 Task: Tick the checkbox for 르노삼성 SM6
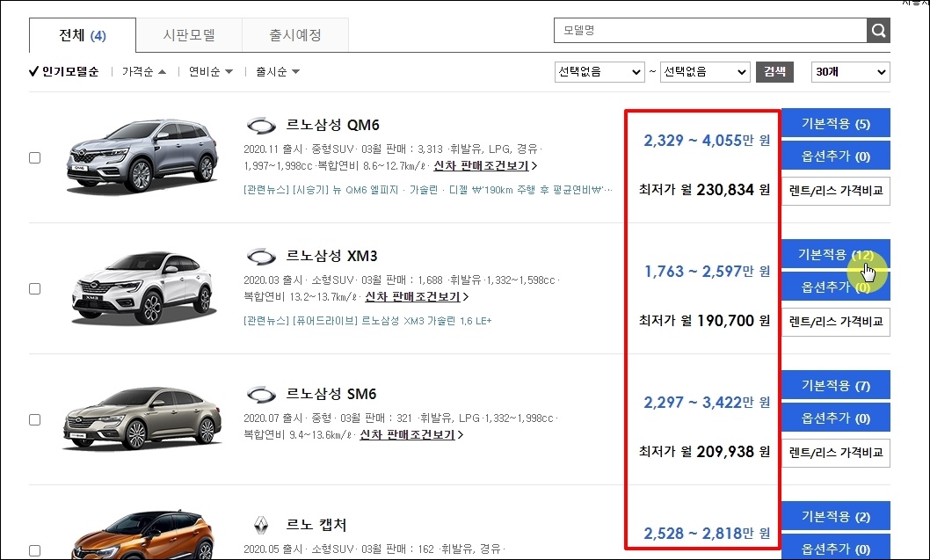pyautogui.click(x=35, y=420)
